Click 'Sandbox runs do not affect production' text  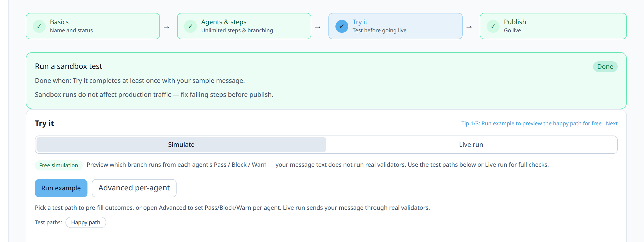[154, 95]
